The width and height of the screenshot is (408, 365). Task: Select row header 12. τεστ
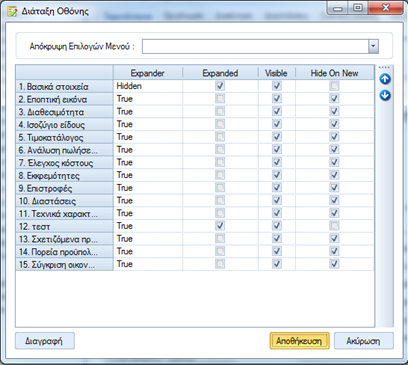click(x=64, y=226)
